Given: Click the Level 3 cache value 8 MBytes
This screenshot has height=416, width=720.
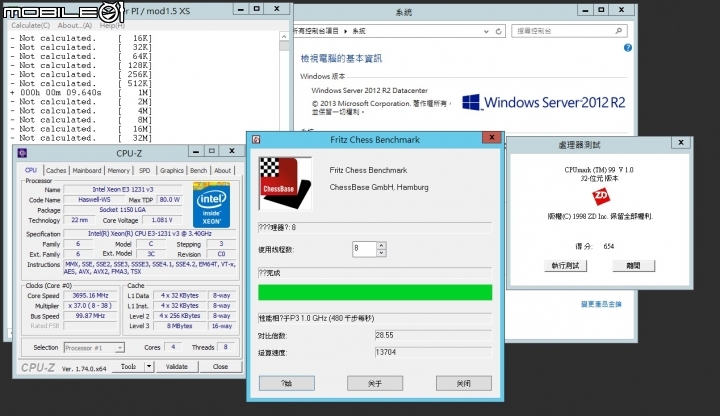Looking at the screenshot, I should (180, 326).
